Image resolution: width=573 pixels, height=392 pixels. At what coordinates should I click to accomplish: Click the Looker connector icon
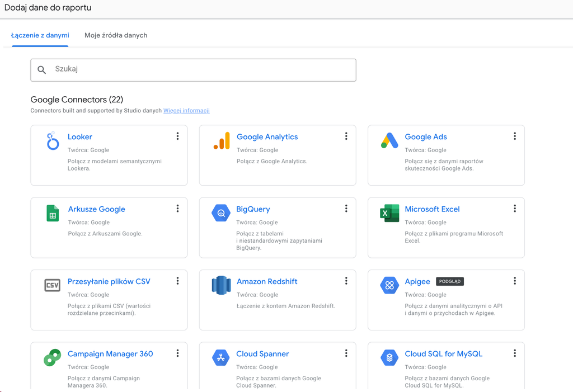53,141
